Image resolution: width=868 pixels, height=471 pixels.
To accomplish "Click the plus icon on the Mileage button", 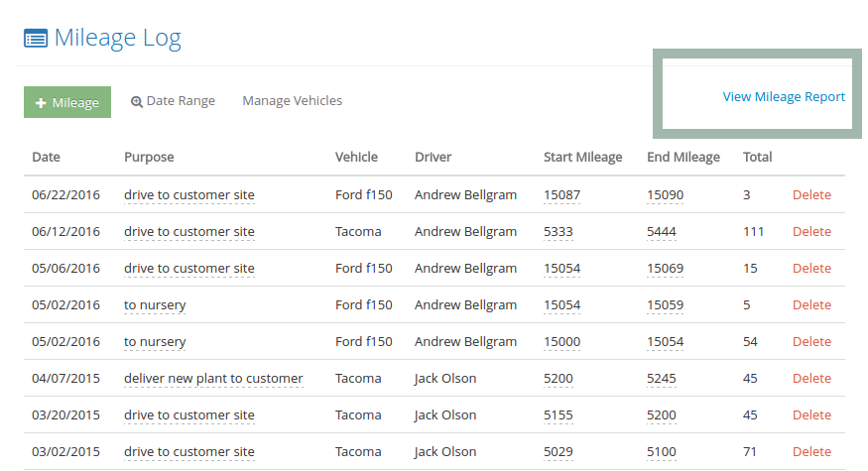I will pos(41,103).
